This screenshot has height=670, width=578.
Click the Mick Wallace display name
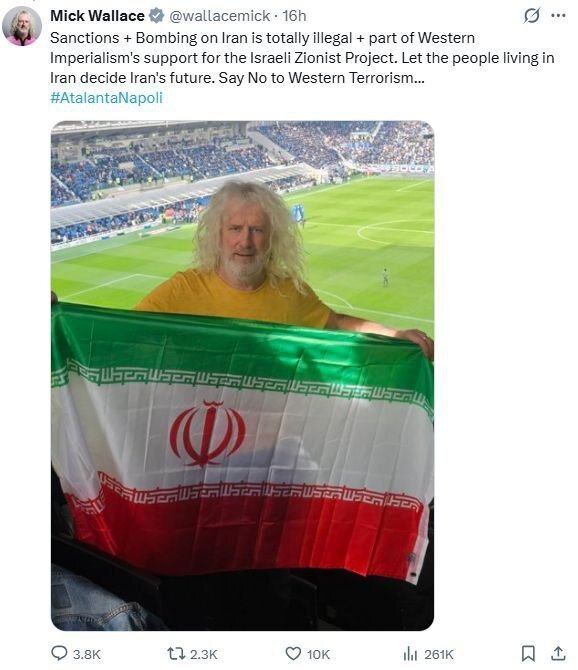point(97,16)
